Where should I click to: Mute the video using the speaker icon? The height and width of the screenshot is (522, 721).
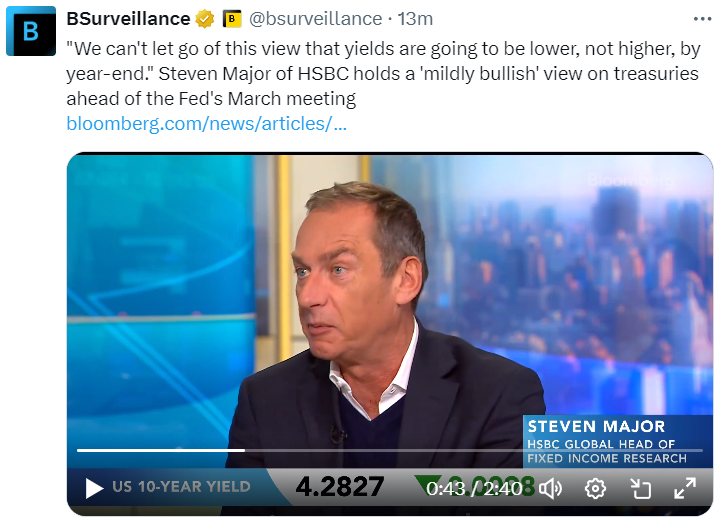(551, 488)
